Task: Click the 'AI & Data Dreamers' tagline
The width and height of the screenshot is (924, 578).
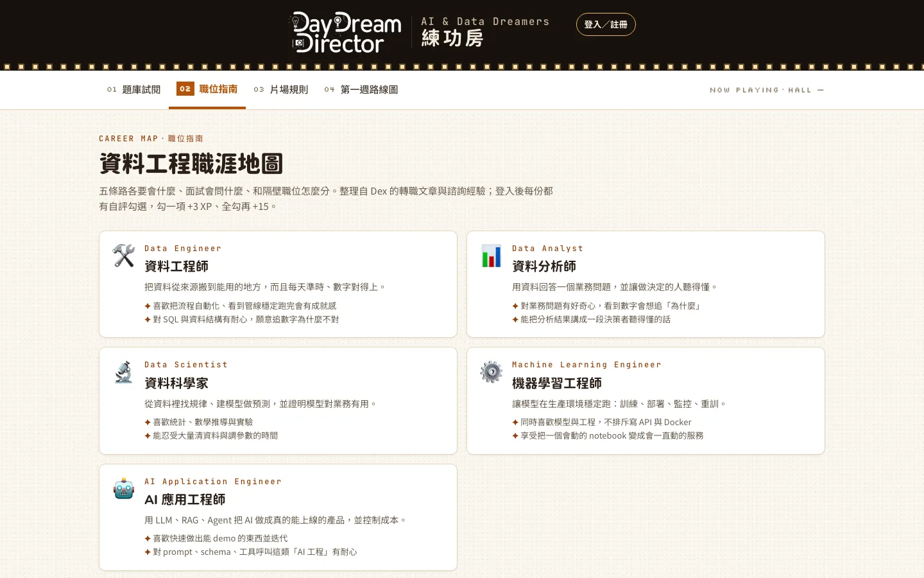Action: click(485, 21)
